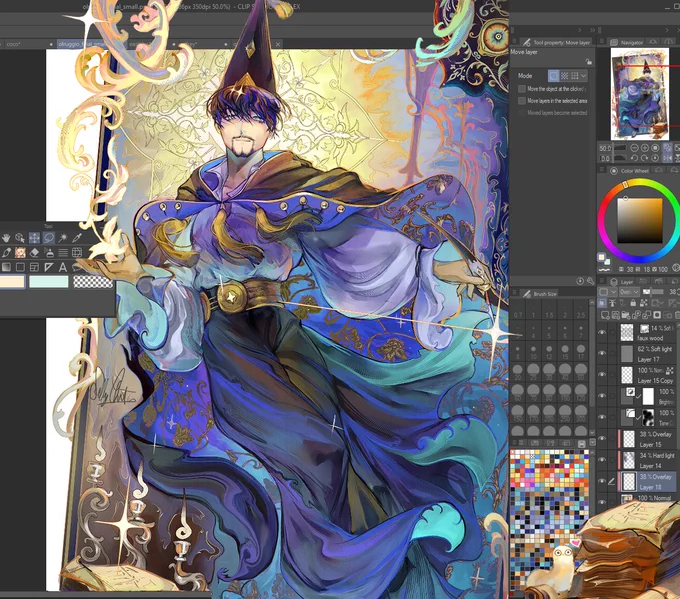The image size is (680, 599).
Task: Open the Layer panel tab
Action: pyautogui.click(x=622, y=281)
